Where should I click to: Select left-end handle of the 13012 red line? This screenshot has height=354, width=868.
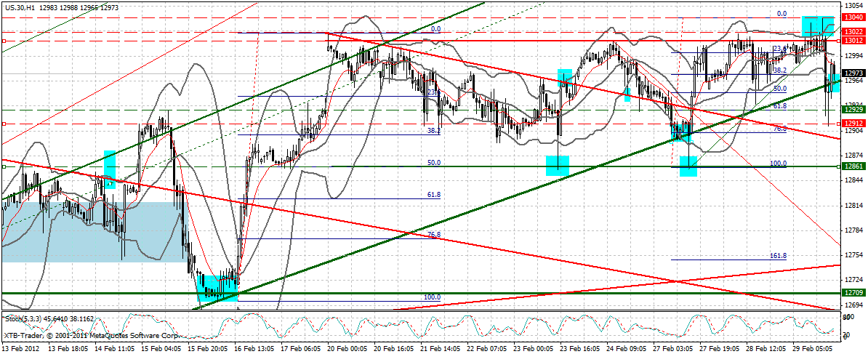tap(4, 41)
